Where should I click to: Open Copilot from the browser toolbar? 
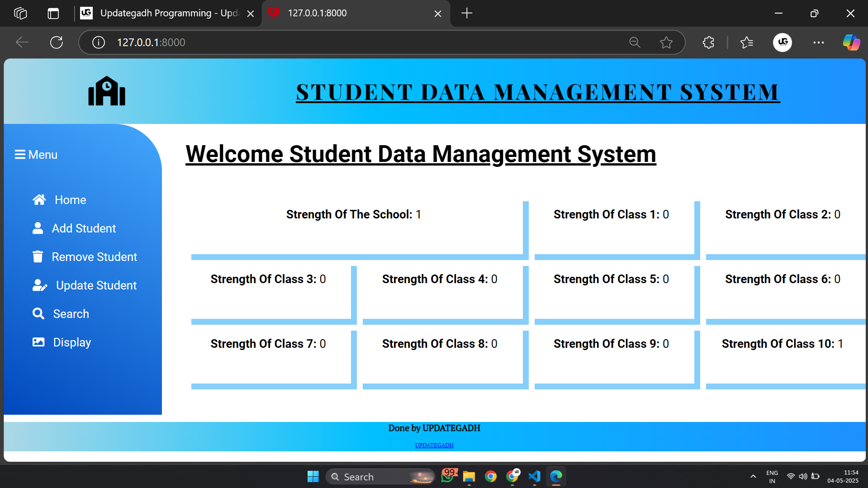click(x=851, y=42)
